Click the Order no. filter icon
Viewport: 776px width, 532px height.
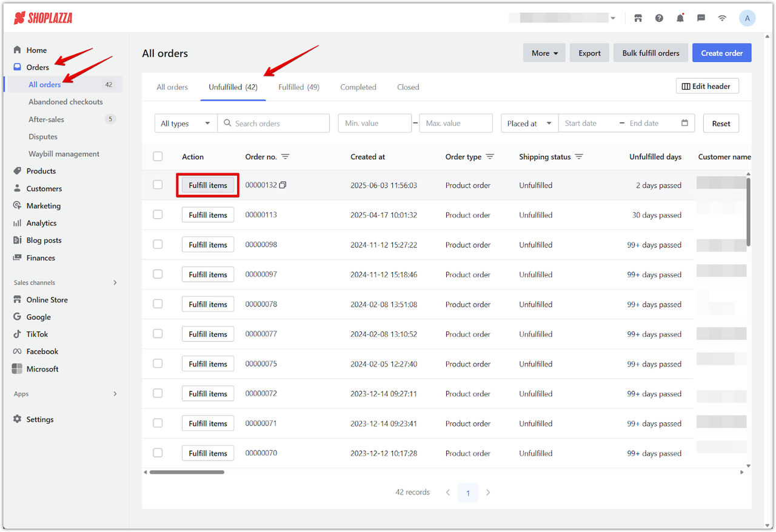pyautogui.click(x=286, y=157)
